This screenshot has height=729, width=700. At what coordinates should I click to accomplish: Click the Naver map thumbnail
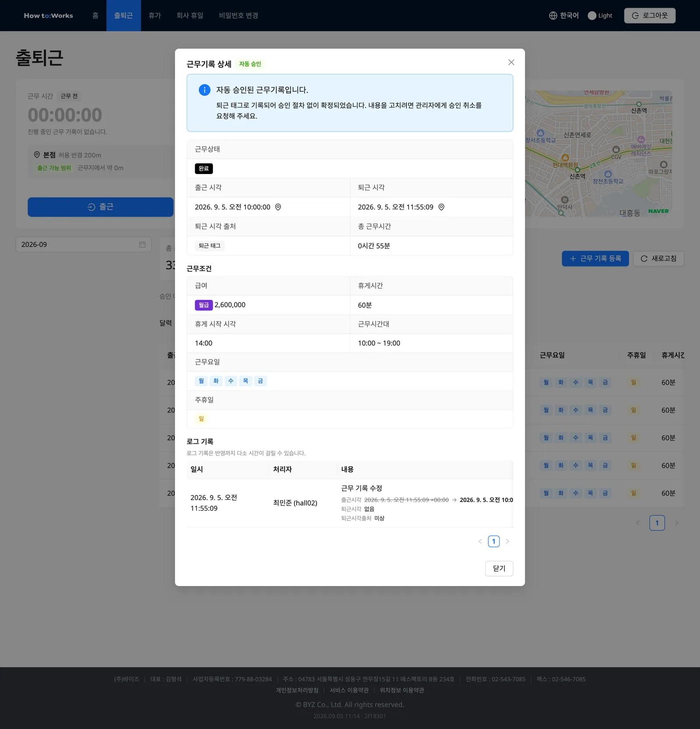(598, 153)
